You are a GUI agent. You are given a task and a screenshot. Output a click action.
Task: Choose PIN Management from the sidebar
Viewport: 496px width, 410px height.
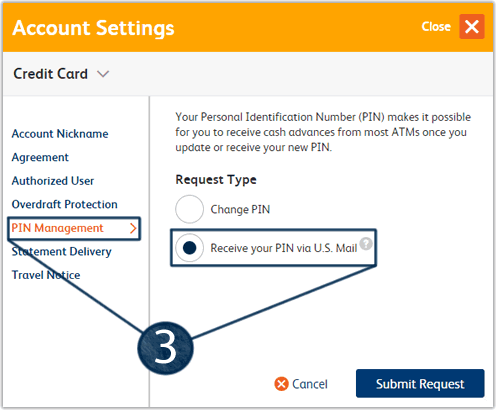[x=57, y=228]
